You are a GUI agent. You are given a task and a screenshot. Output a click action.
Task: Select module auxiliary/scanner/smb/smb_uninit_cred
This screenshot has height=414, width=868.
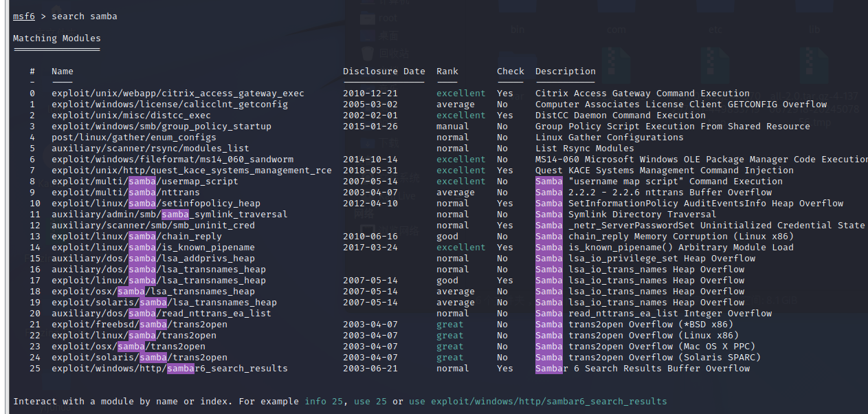[x=153, y=225]
